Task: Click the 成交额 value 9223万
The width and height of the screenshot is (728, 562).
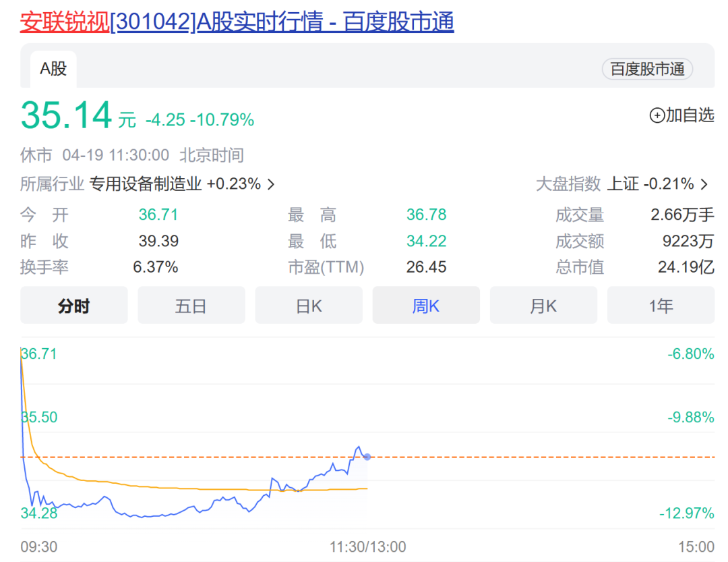Action: click(x=688, y=241)
